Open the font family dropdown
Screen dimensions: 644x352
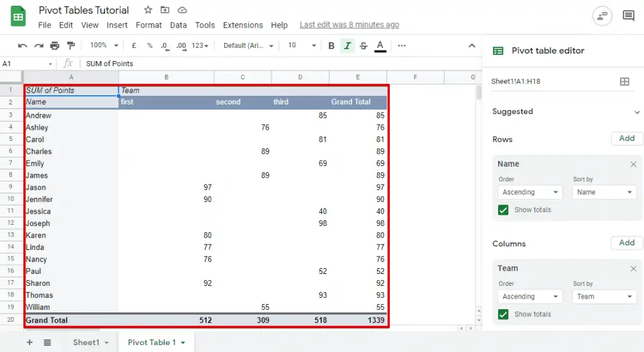[x=248, y=45]
